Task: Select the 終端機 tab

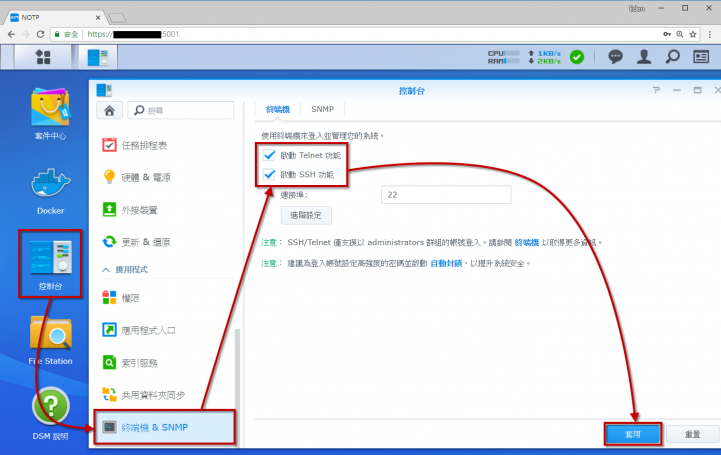Action: coord(278,109)
